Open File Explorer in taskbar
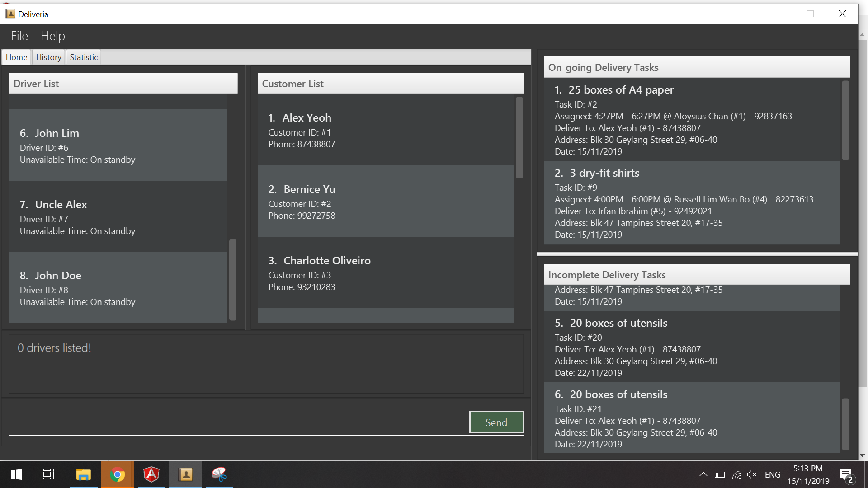 pyautogui.click(x=84, y=474)
